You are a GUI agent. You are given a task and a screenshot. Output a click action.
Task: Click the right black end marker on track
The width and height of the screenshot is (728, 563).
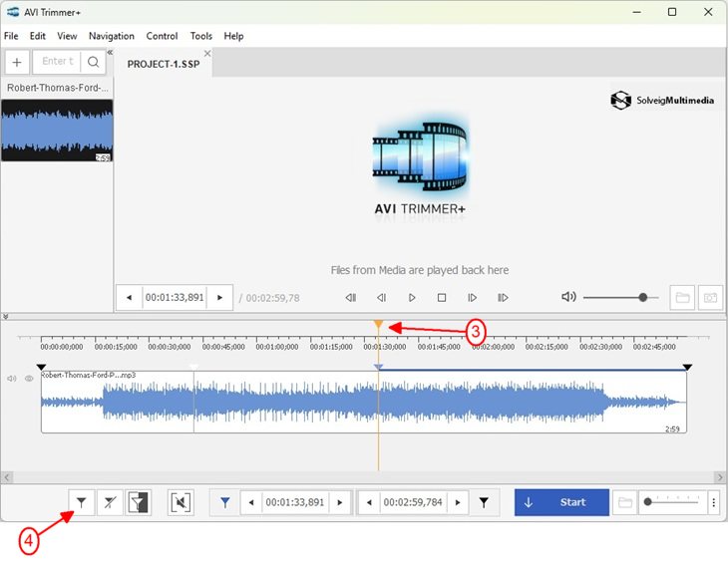tap(687, 368)
